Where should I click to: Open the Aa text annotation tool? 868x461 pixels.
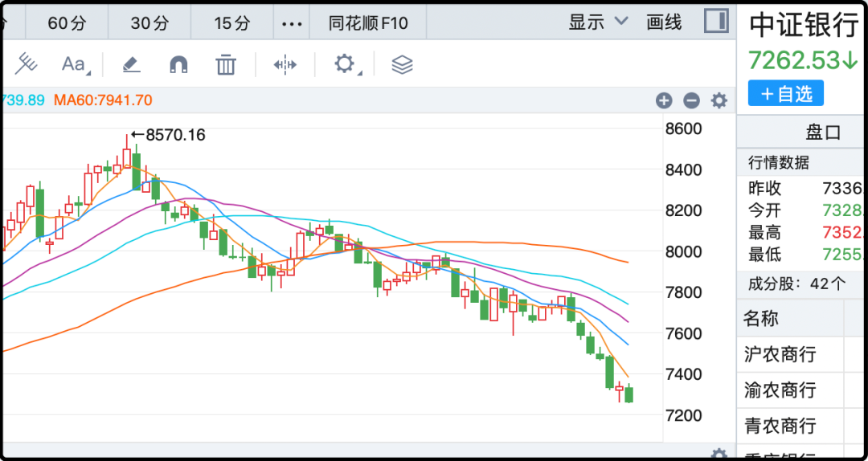click(74, 64)
